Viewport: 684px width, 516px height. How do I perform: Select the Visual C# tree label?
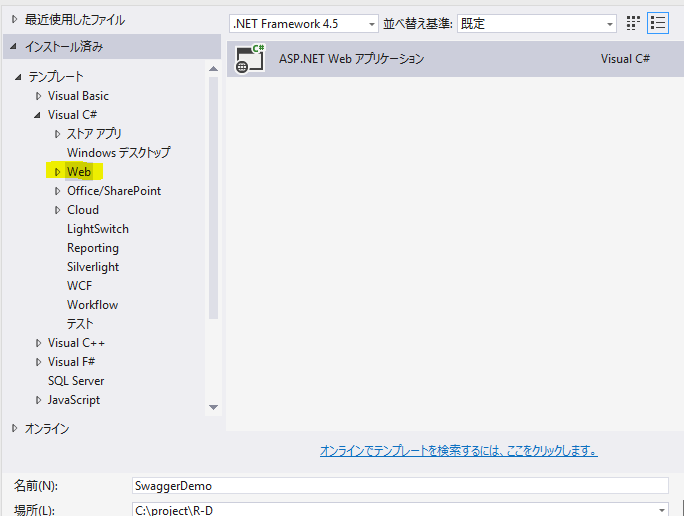72,115
